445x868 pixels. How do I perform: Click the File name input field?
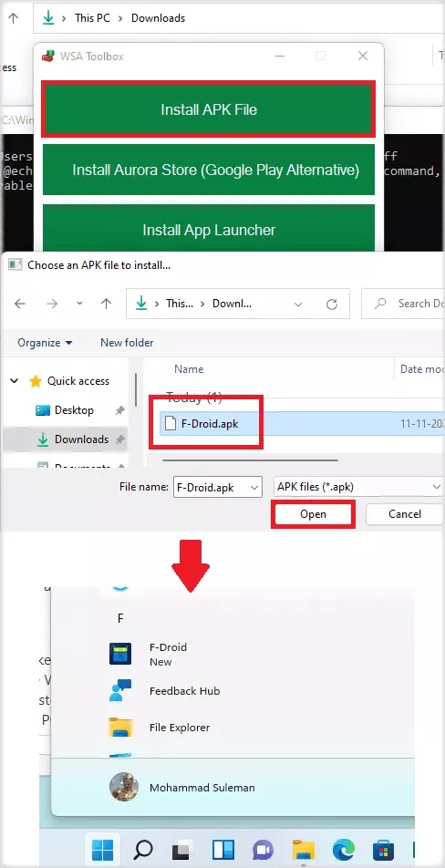[x=211, y=487]
